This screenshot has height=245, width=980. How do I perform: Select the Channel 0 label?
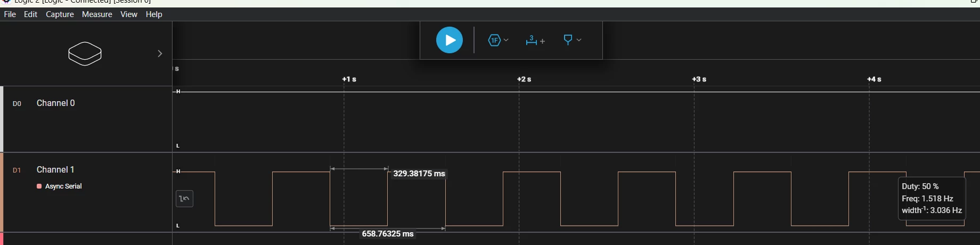click(55, 103)
